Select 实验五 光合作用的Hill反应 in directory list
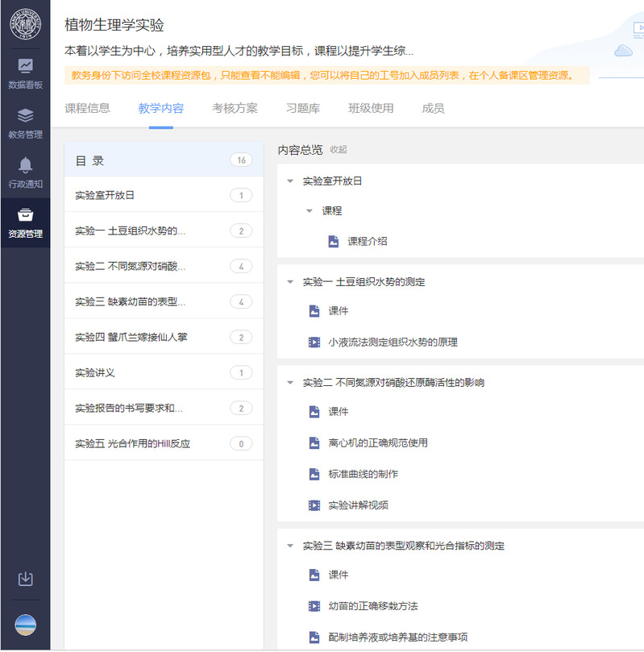 point(132,443)
